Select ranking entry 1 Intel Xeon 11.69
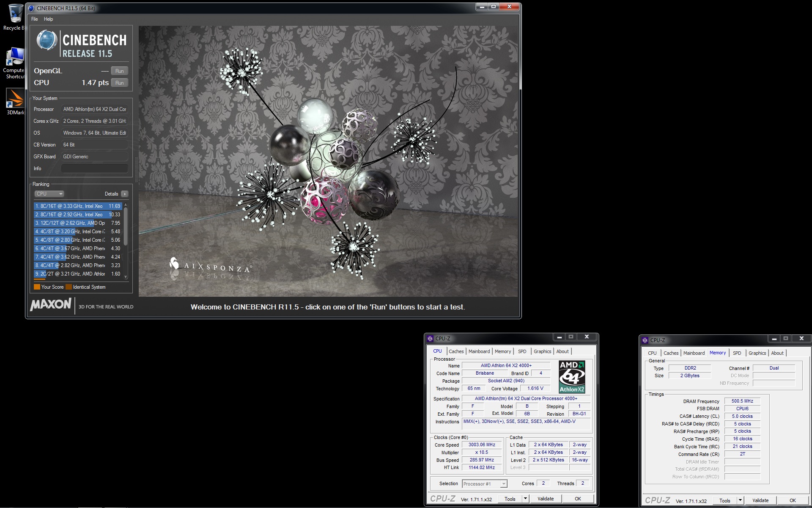Screen dimensions: 812x508 [x=78, y=206]
